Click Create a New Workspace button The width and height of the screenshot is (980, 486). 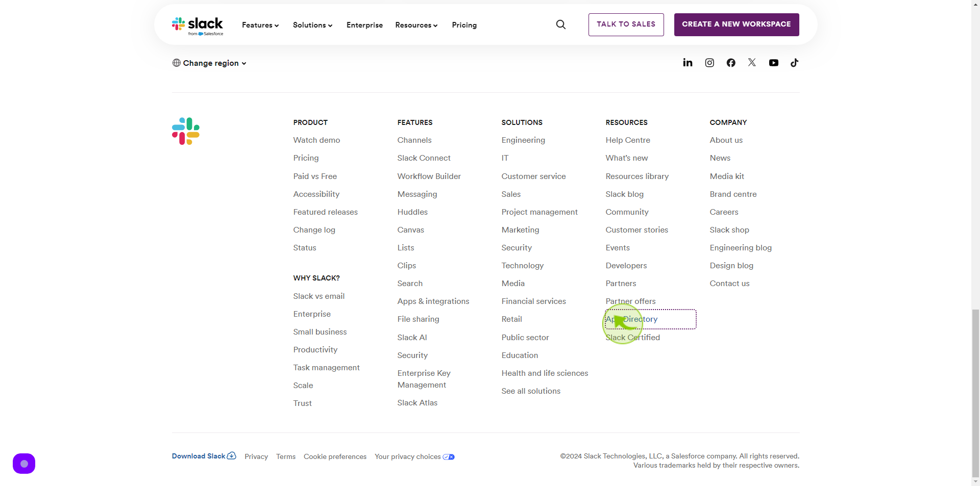pyautogui.click(x=737, y=24)
